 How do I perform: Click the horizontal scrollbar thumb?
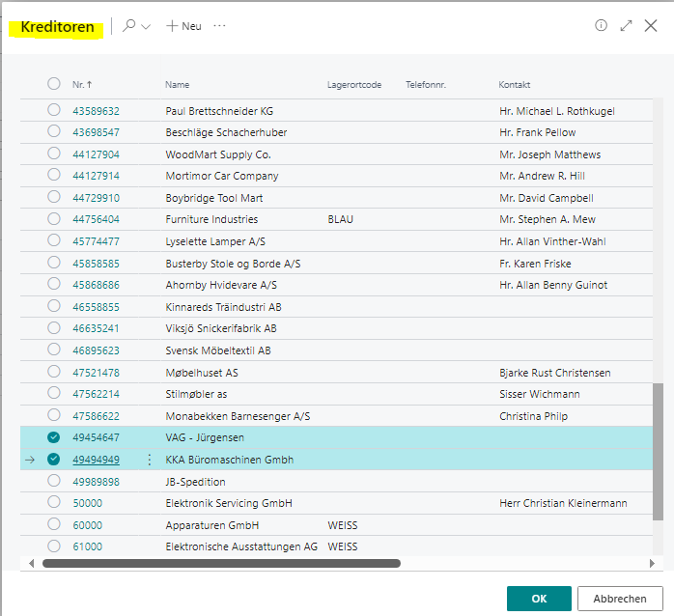[221, 563]
